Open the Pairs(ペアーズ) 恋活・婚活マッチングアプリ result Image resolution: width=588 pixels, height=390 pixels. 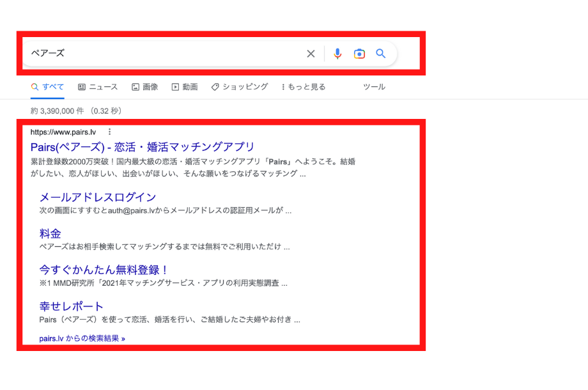click(143, 146)
